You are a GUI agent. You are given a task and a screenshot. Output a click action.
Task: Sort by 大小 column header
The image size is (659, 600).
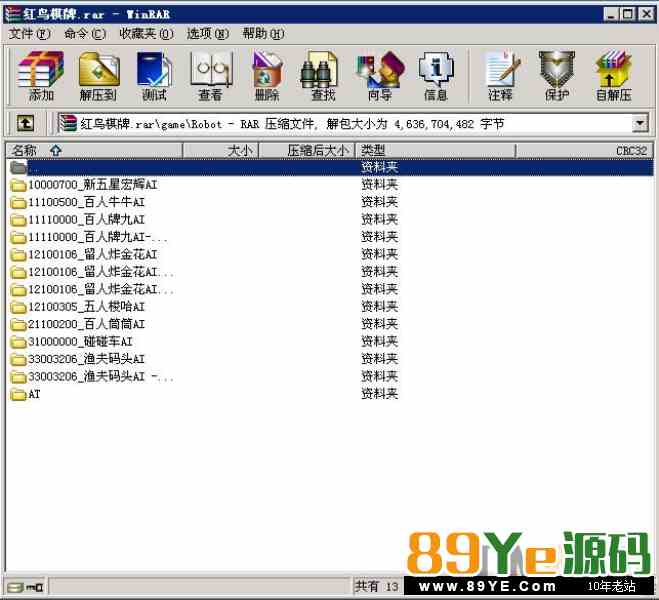pos(221,150)
